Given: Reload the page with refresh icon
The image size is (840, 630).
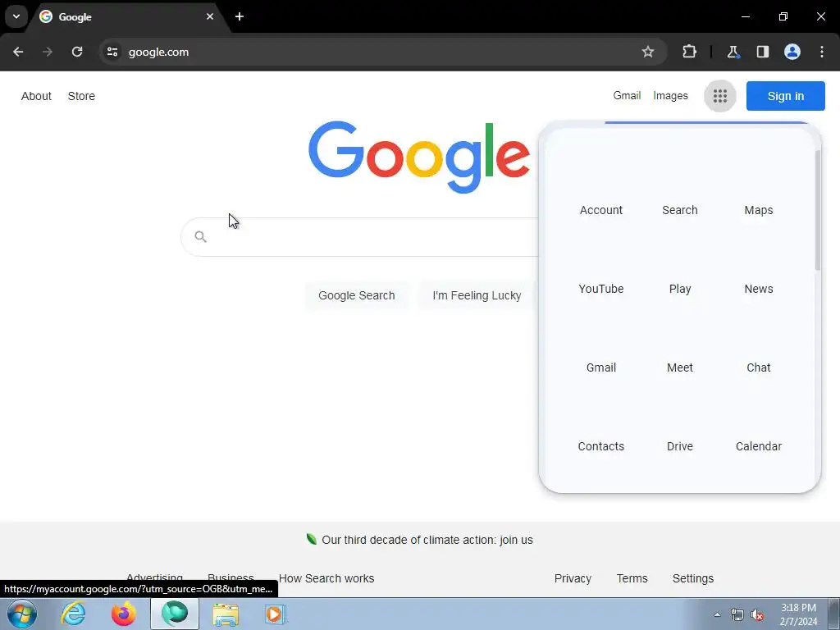Looking at the screenshot, I should click(x=77, y=52).
